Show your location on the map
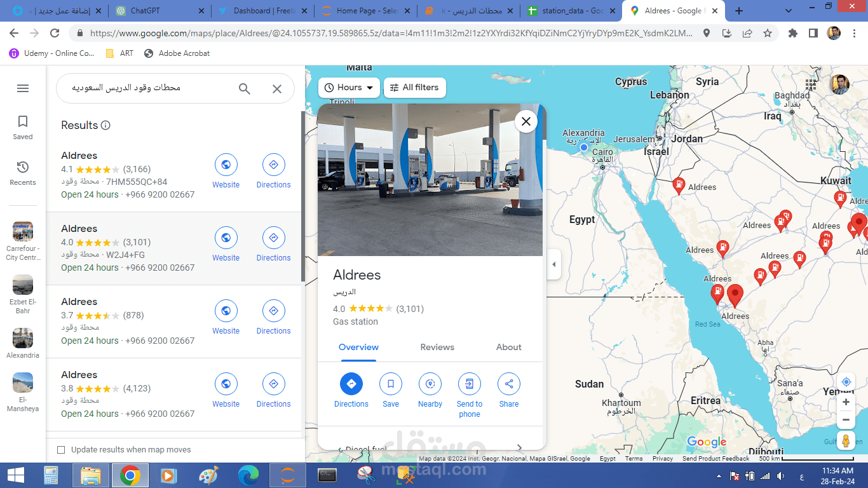 coord(846,382)
